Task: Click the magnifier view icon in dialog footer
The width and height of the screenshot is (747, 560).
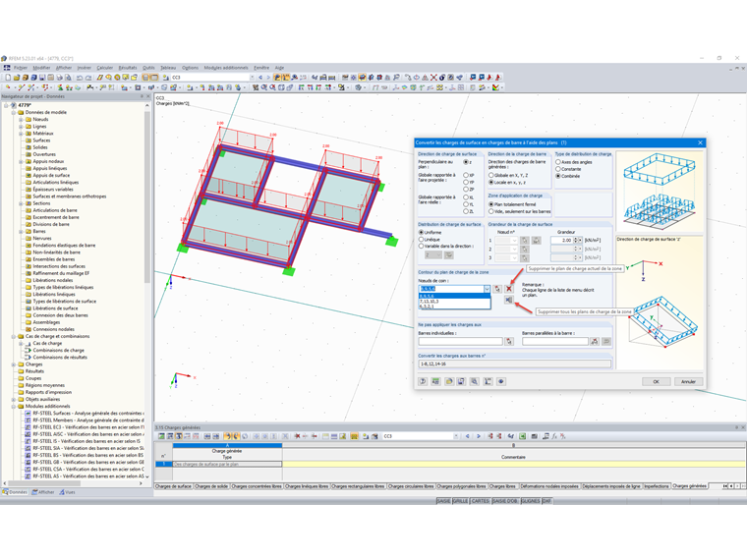Action: point(474,381)
